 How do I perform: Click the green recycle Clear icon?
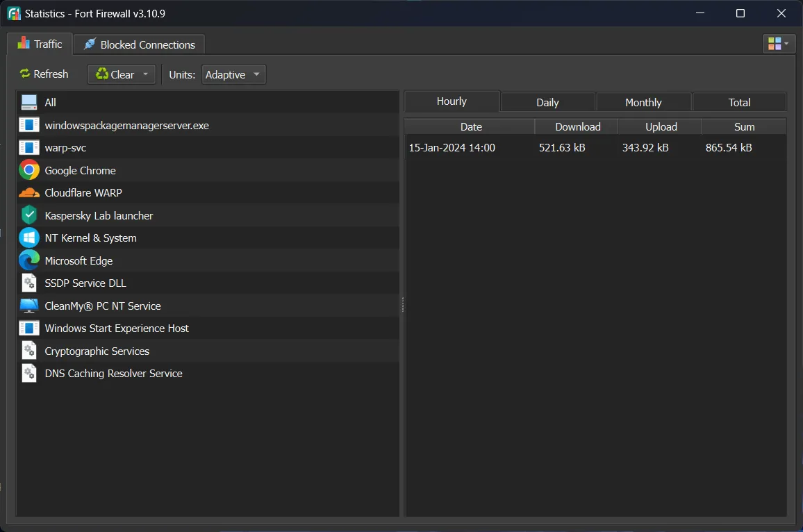pyautogui.click(x=102, y=74)
